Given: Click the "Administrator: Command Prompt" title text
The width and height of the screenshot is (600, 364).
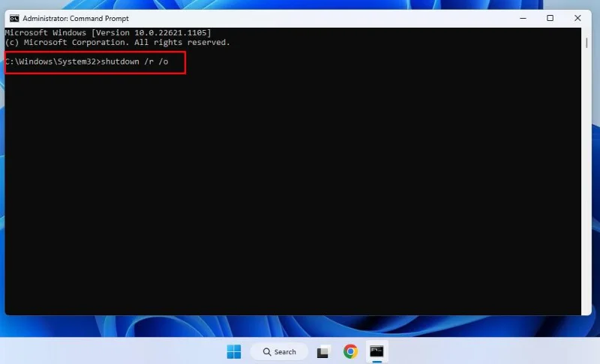Looking at the screenshot, I should [76, 18].
